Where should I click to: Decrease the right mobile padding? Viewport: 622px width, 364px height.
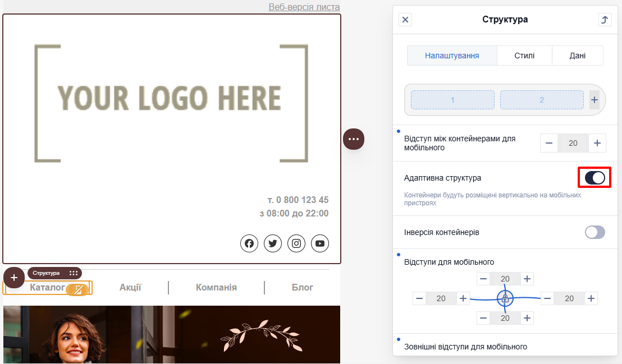click(547, 298)
